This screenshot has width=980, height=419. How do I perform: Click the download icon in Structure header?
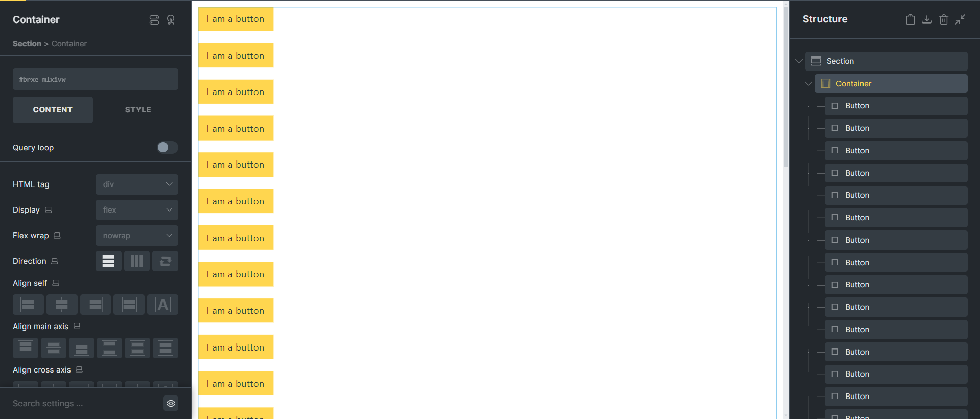pos(926,19)
